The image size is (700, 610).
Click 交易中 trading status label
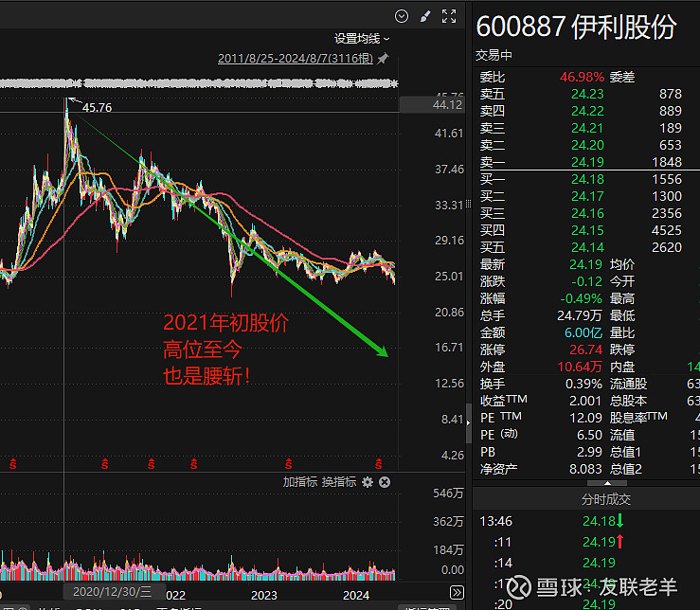pyautogui.click(x=494, y=55)
